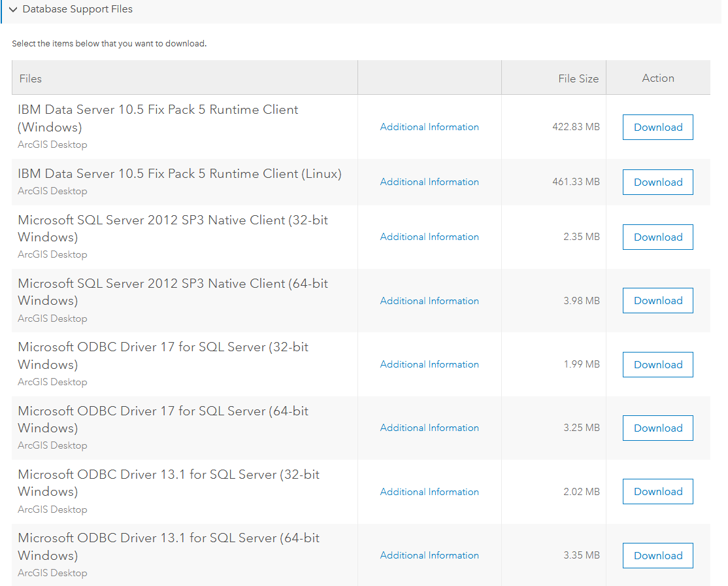Viewport: 728px width, 586px height.
Task: Download ODBC Driver 13.1 for 64-bit Windows
Action: pyautogui.click(x=657, y=555)
